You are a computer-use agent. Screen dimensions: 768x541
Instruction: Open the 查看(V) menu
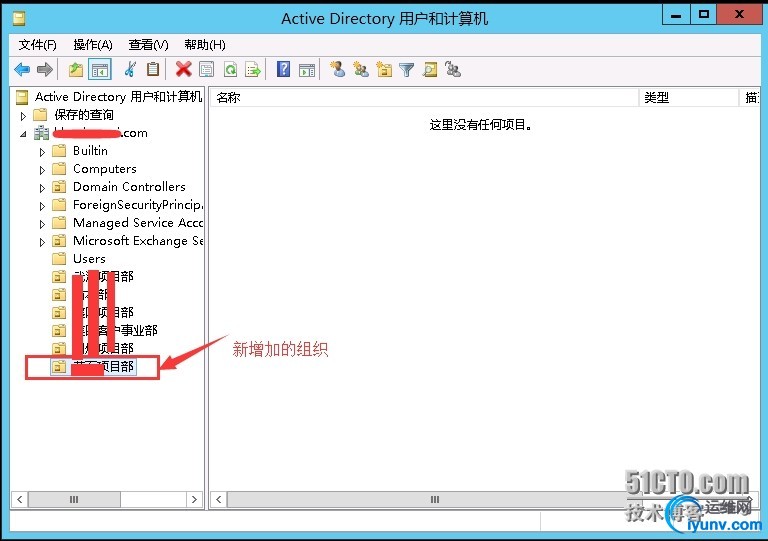point(148,45)
